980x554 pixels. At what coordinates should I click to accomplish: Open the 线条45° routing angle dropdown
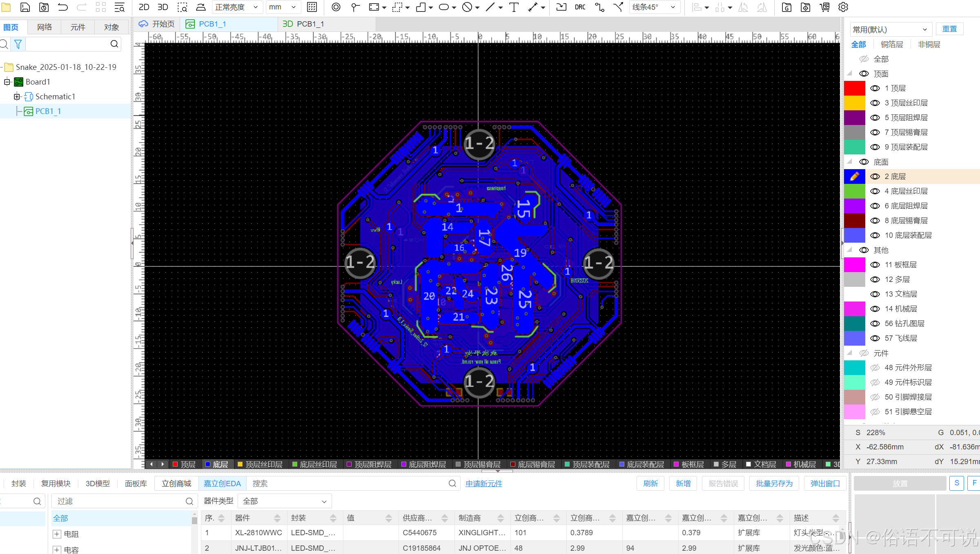tap(654, 7)
